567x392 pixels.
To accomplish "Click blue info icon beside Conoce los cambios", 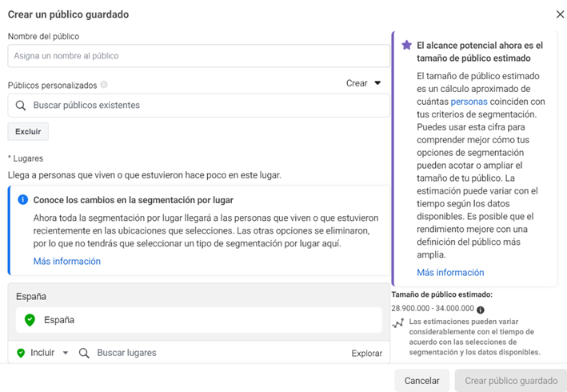I will [22, 200].
